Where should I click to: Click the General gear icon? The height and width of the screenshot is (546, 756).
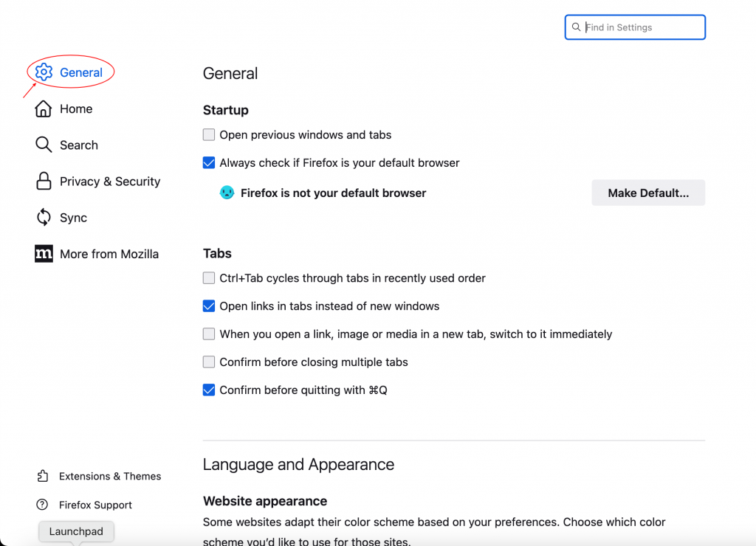44,72
